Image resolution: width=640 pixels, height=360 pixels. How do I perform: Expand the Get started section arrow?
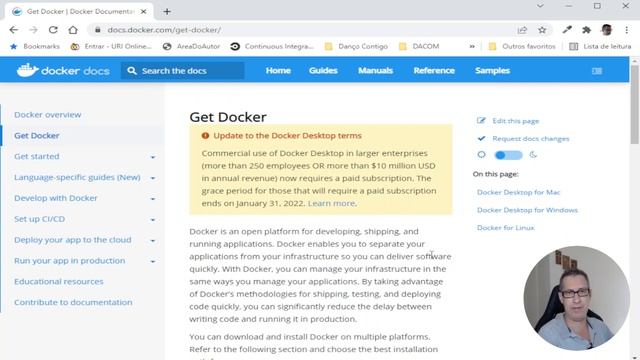click(x=153, y=157)
